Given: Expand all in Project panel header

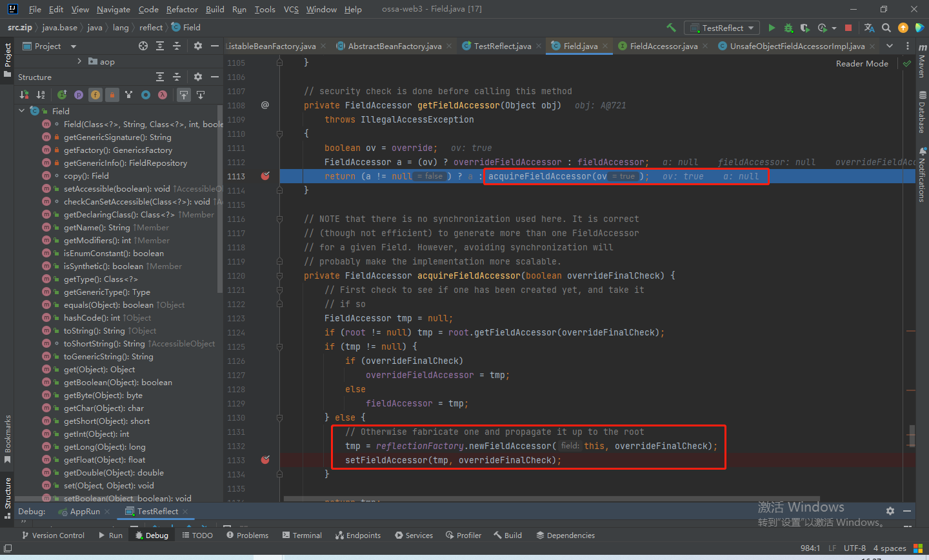Looking at the screenshot, I should pyautogui.click(x=160, y=46).
